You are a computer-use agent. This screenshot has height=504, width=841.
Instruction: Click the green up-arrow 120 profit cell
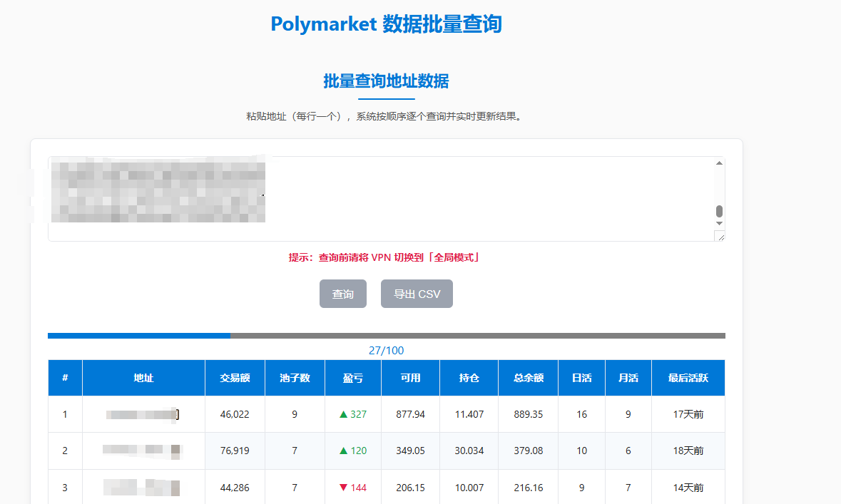click(353, 451)
